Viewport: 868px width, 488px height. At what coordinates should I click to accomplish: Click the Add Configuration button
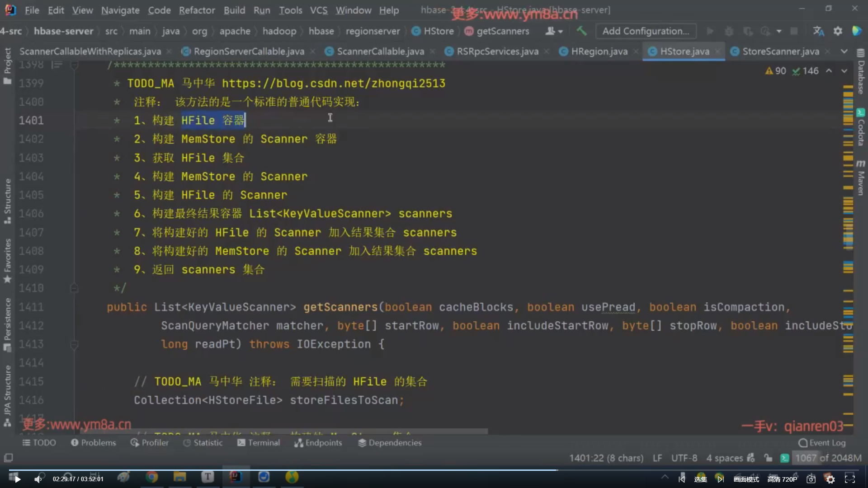click(x=645, y=31)
